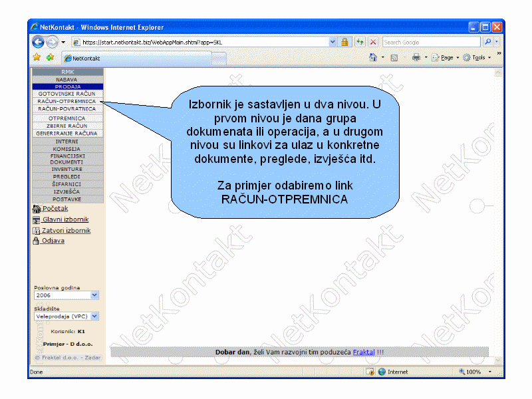Click the Glavni izbornik icon

pyautogui.click(x=37, y=220)
